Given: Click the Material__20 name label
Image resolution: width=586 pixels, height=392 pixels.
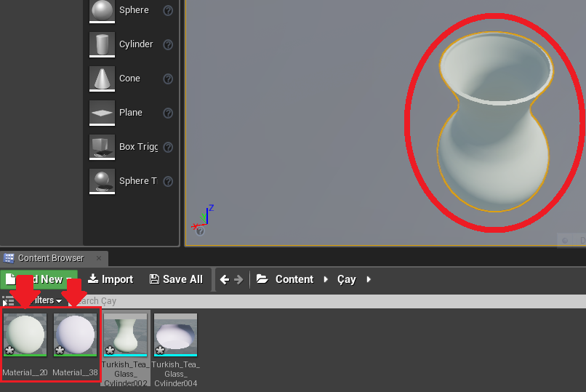Looking at the screenshot, I should pyautogui.click(x=25, y=372).
